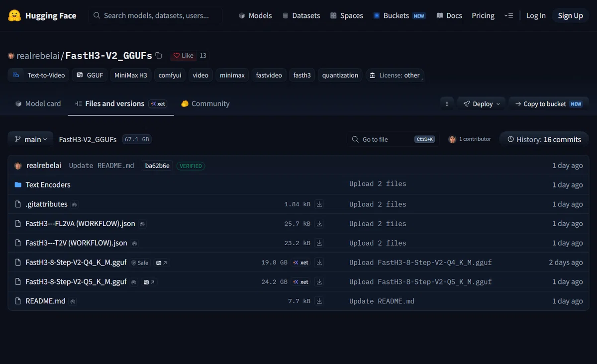Open viewer icon beside Q4_K_M.gguf
The height and width of the screenshot is (364, 597).
(x=162, y=263)
